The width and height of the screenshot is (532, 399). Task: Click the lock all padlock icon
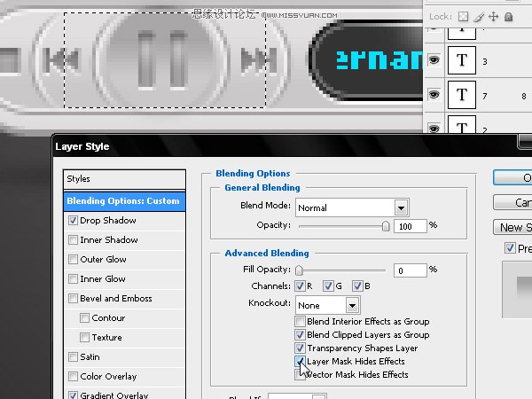pos(508,17)
